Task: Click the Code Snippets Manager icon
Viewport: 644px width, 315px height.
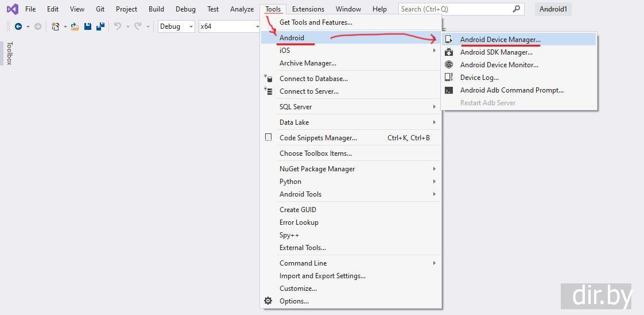Action: pos(268,138)
